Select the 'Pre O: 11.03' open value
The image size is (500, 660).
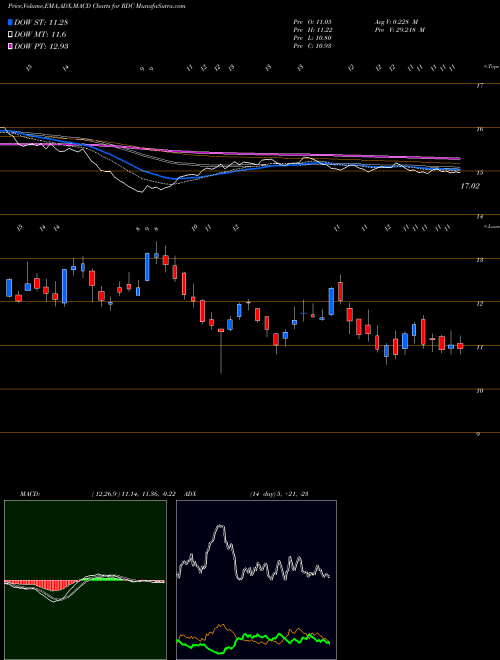click(313, 22)
